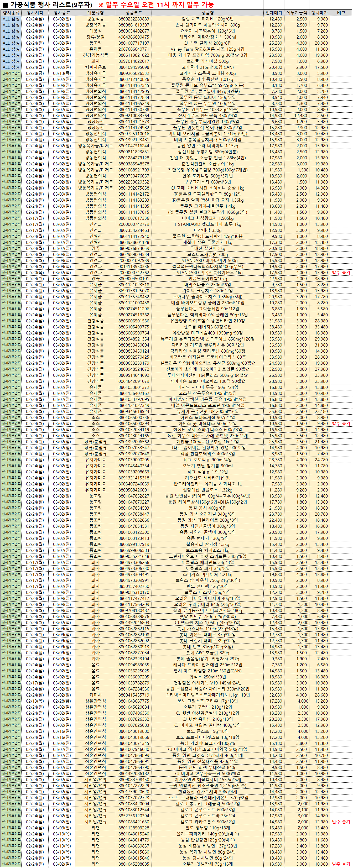This screenshot has height=868, width=353.
Task: Select cell T STANDARD 캘리포니아 호두 1kg
Action: [x=208, y=224]
